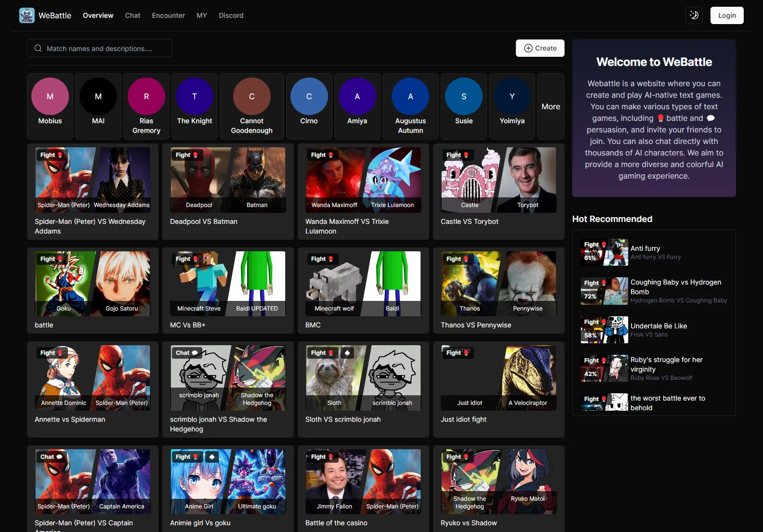763x532 pixels.
Task: Open Coughing Baby vs Hydrogen Bomb title
Action: coord(676,287)
